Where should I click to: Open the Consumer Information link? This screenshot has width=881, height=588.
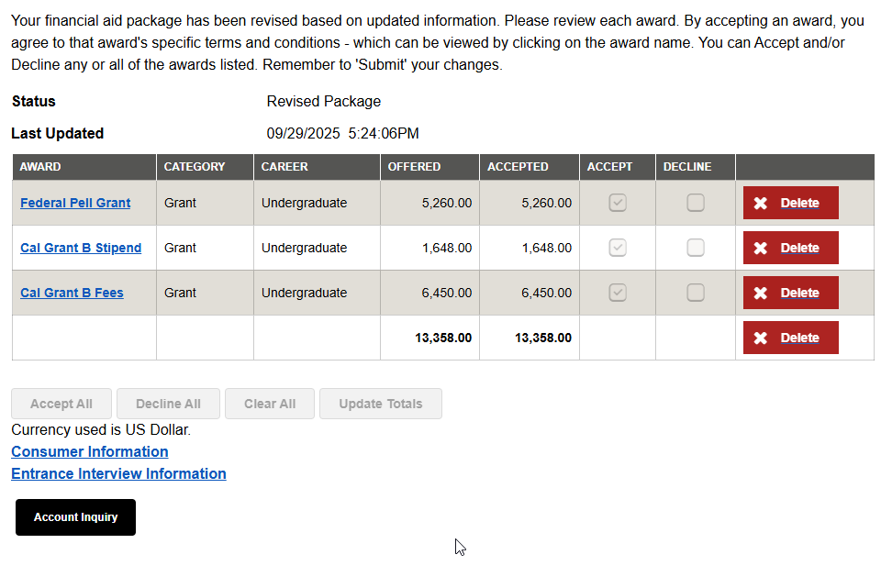[89, 451]
